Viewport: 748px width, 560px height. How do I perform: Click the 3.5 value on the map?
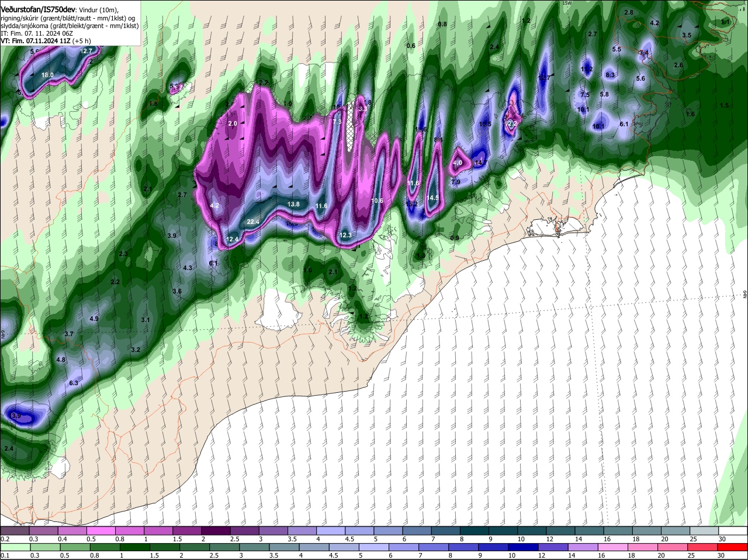pyautogui.click(x=687, y=35)
